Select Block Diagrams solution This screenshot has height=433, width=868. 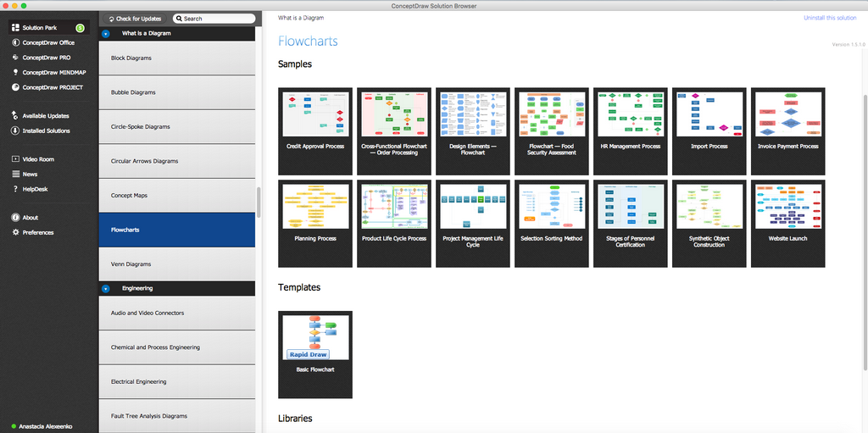pos(177,58)
